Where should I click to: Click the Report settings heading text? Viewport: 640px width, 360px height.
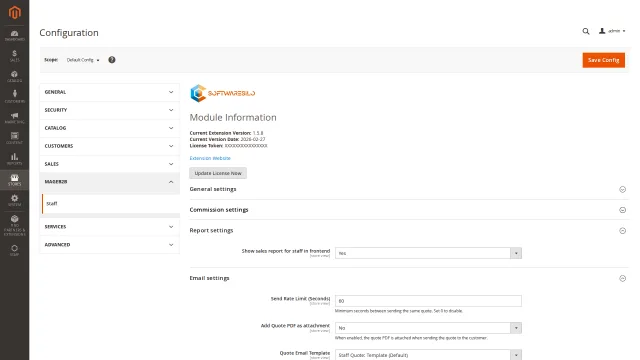[x=211, y=231]
